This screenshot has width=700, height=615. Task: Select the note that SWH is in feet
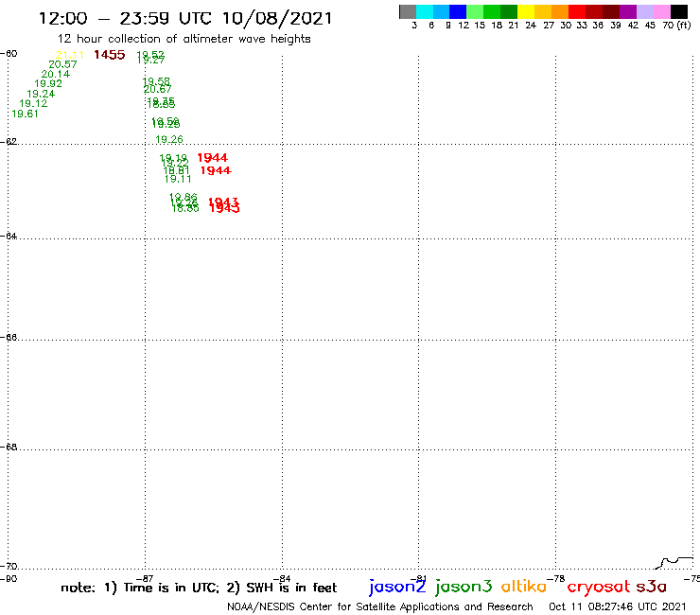pyautogui.click(x=282, y=588)
